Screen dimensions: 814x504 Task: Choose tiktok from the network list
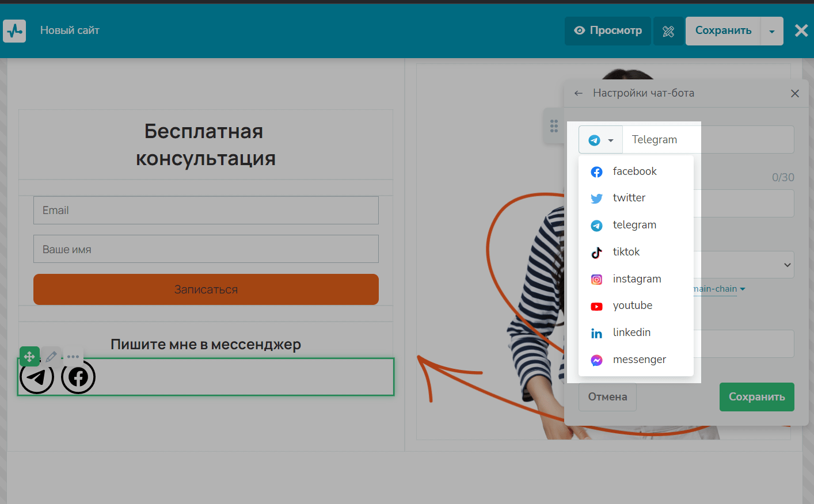point(636,252)
